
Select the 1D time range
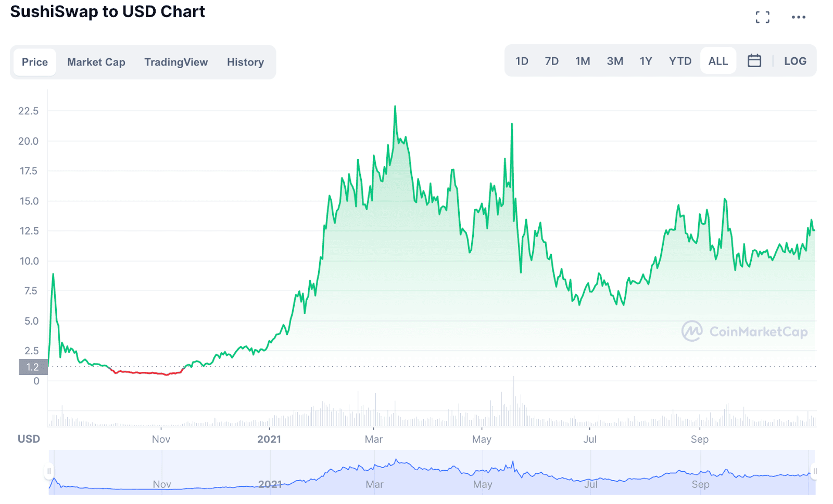click(x=522, y=61)
